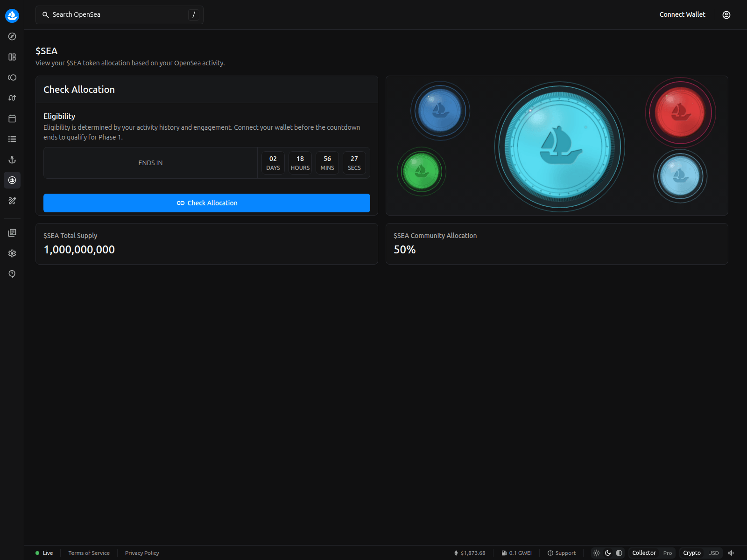Switch to light theme sun icon
The height and width of the screenshot is (560, 747).
click(x=597, y=553)
